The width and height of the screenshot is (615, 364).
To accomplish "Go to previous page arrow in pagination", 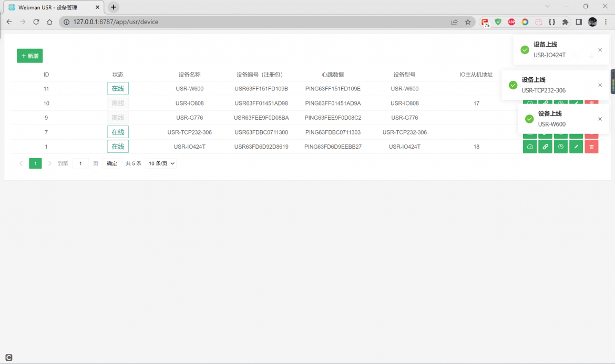I will tap(21, 163).
